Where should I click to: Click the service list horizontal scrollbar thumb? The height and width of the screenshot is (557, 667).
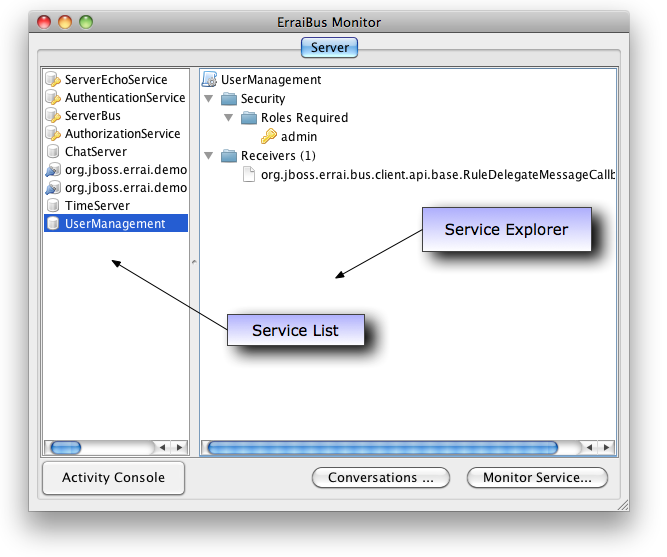tap(66, 448)
